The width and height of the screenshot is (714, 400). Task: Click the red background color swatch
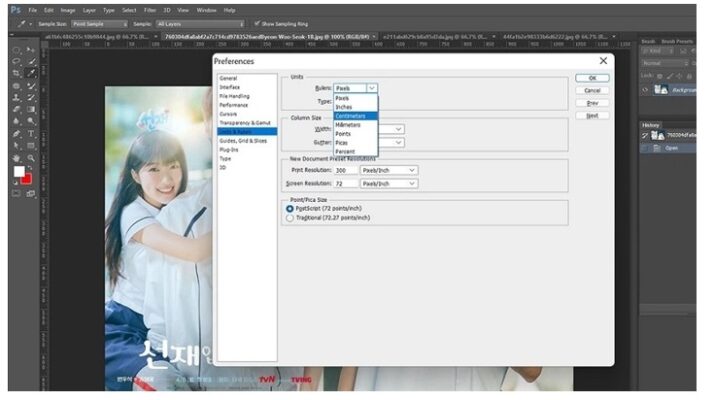pos(26,178)
